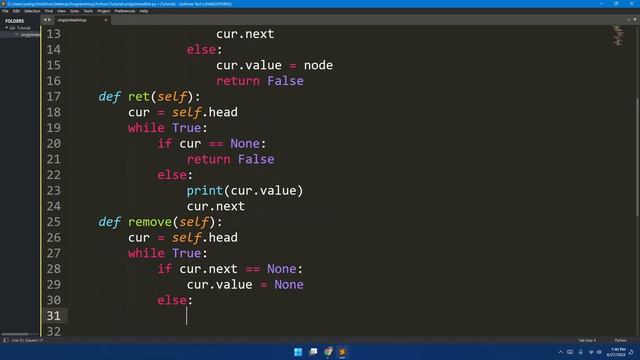Click 'return False' on line 16

(260, 81)
